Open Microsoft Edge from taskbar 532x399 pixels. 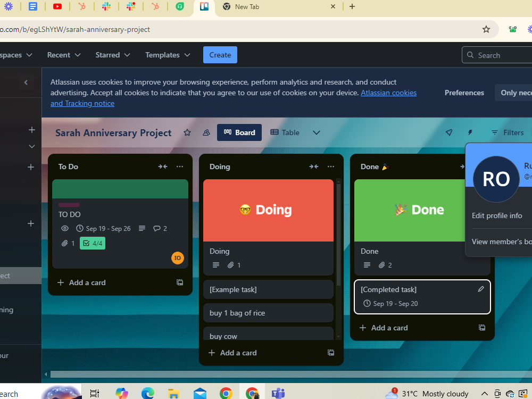click(147, 393)
